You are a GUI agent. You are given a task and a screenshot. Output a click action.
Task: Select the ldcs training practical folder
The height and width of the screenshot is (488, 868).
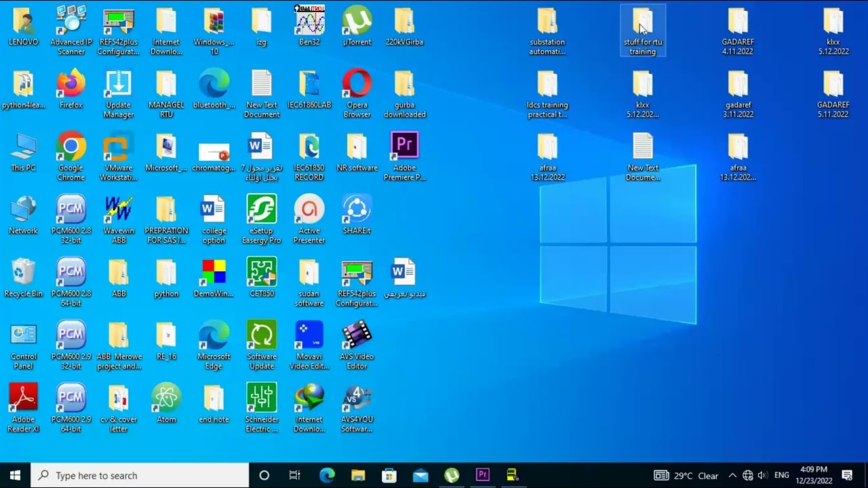point(547,94)
